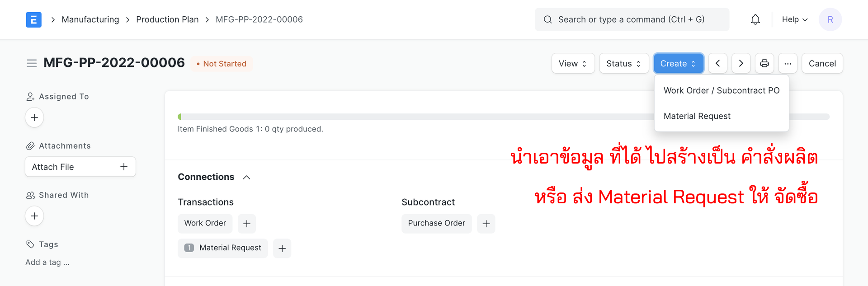Image resolution: width=868 pixels, height=286 pixels.
Task: Toggle the sidebar hamburger menu
Action: click(x=32, y=63)
